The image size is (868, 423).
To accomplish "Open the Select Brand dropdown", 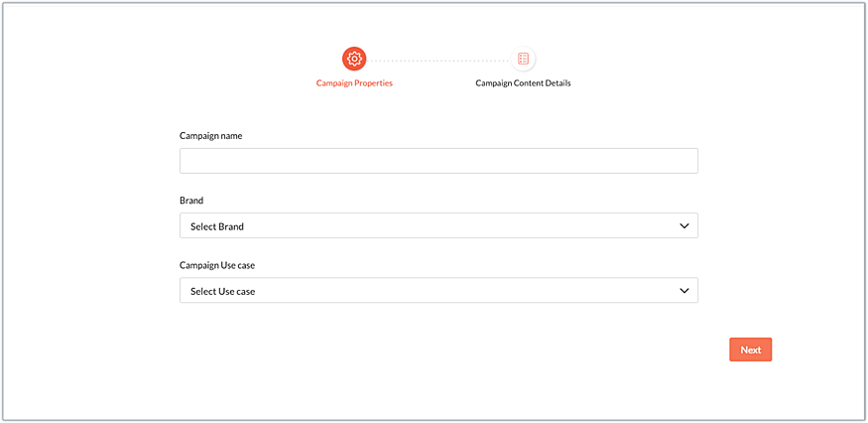I will point(439,225).
